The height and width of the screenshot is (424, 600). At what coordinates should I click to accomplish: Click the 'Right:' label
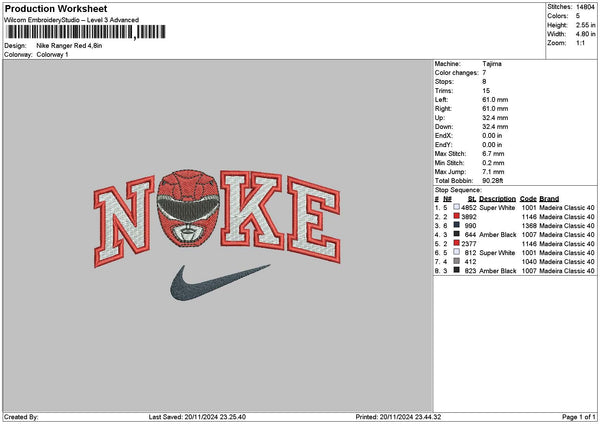(443, 109)
